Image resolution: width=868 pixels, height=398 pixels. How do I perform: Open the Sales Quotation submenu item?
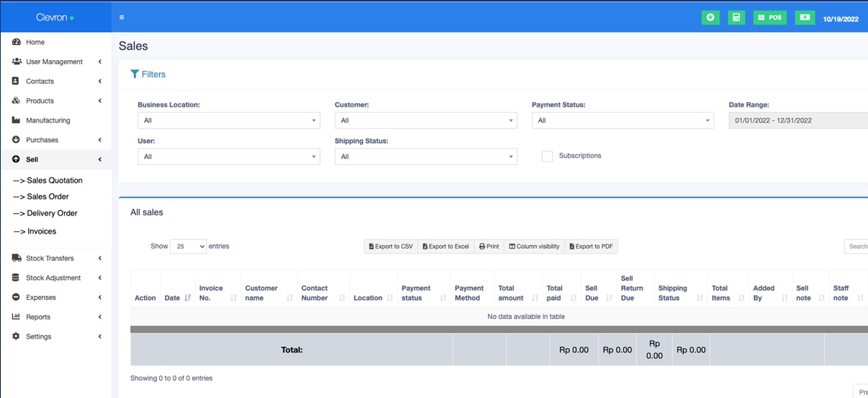click(x=54, y=180)
